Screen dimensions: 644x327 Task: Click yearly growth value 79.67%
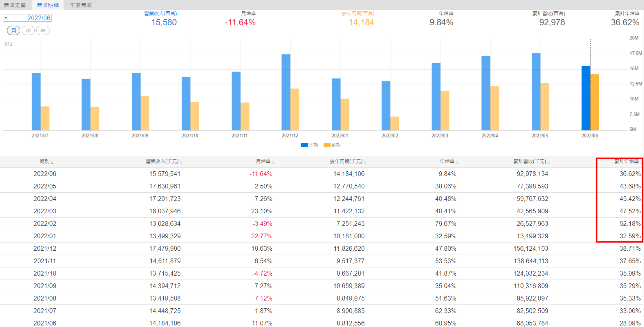446,224
